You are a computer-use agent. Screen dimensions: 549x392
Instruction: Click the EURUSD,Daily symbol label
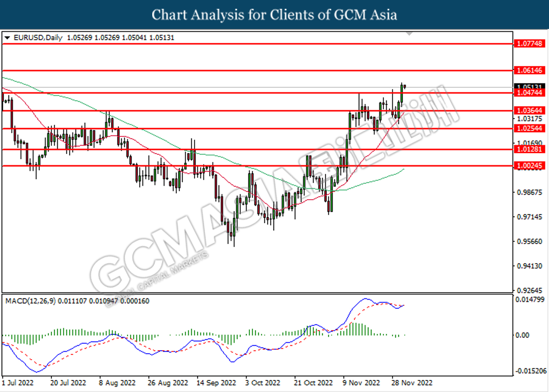tap(38, 38)
